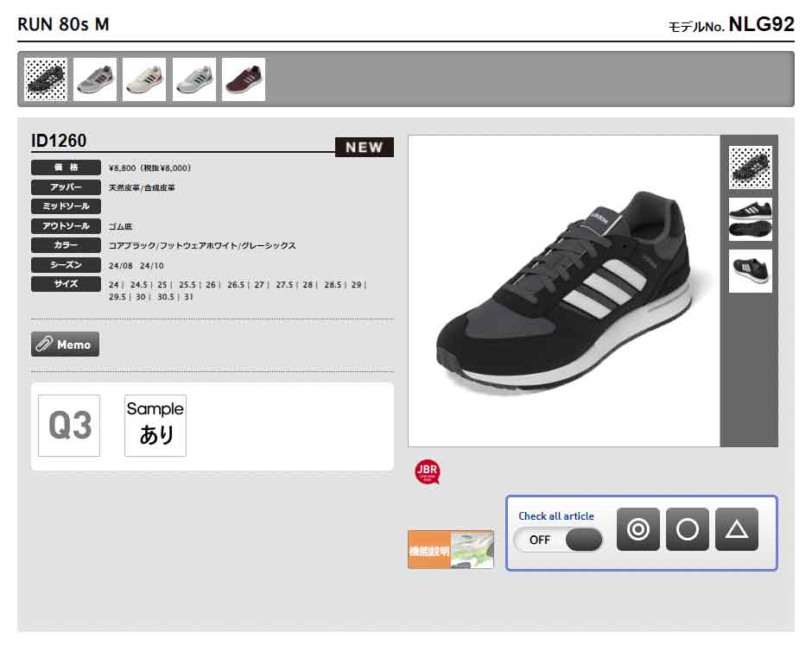
Task: Show the rear angle view image
Action: pos(751,271)
